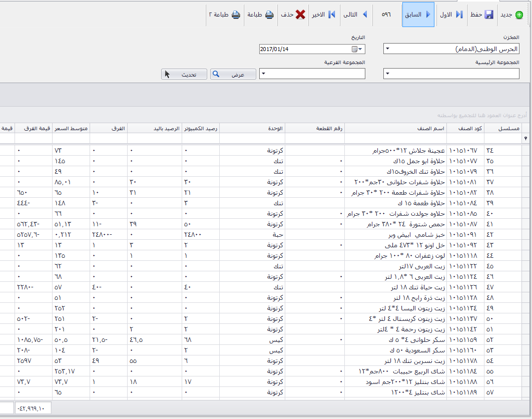Screen dimensions: 532x419
Task: Expand the المجموعة الرئيسية main group dropdown
Action: [388, 74]
